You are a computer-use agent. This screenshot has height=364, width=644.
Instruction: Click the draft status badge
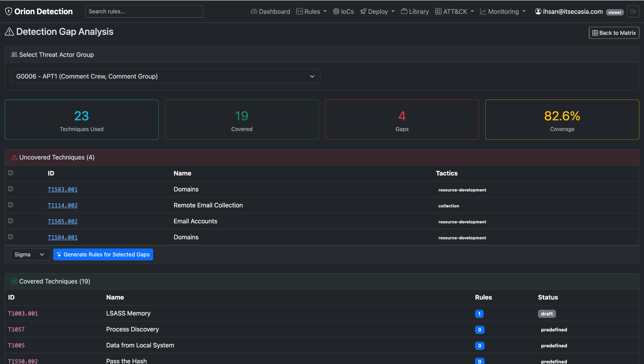(x=547, y=314)
